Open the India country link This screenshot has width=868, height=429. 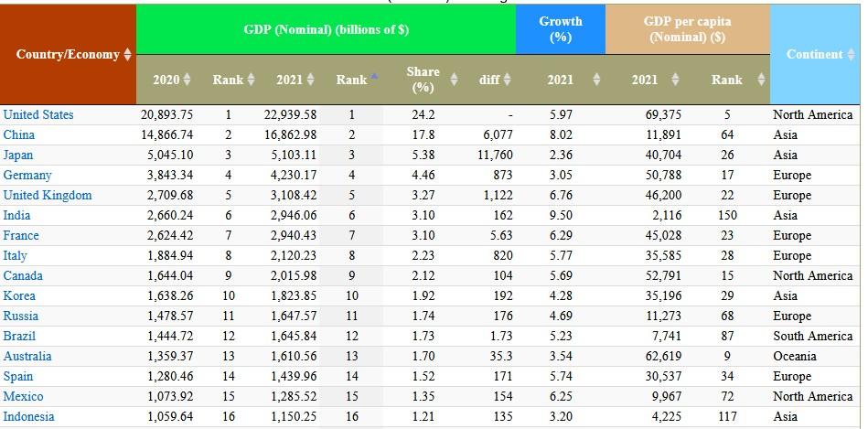coord(16,215)
